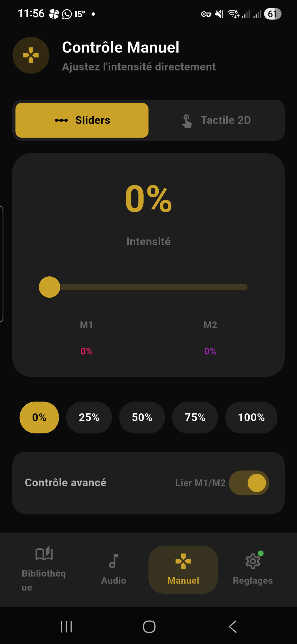Tap the Contrôle avancé label
Screen dimensions: 297x644
[x=65, y=483]
